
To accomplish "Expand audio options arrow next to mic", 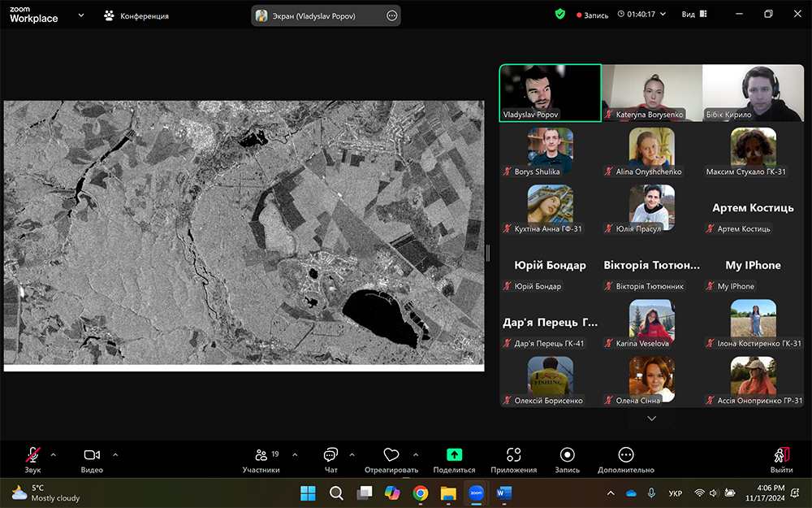I will [54, 454].
